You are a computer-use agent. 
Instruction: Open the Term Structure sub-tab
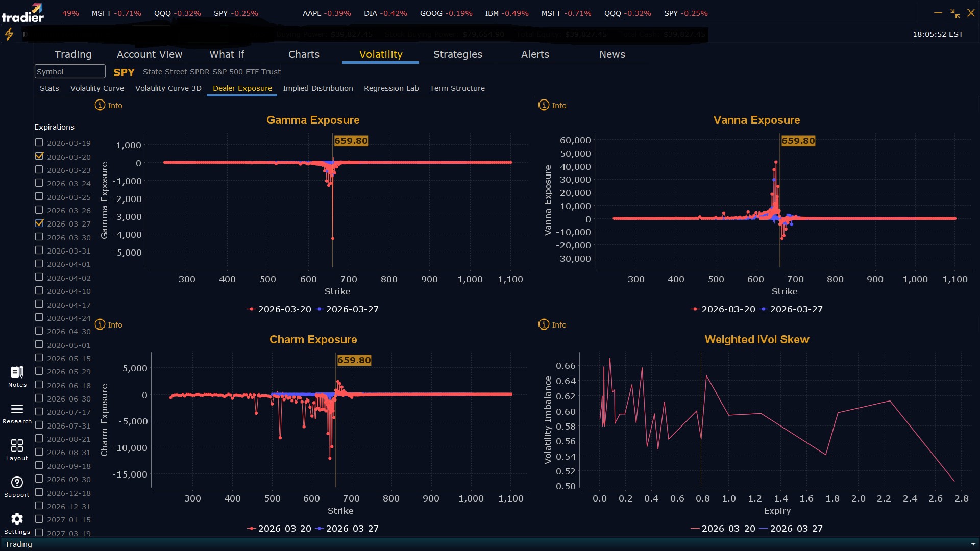point(457,88)
